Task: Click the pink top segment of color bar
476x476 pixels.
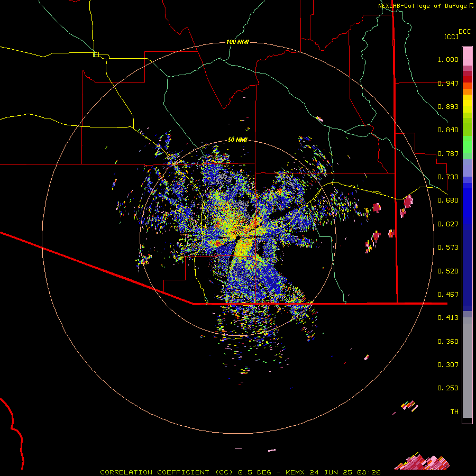Action: (467, 56)
